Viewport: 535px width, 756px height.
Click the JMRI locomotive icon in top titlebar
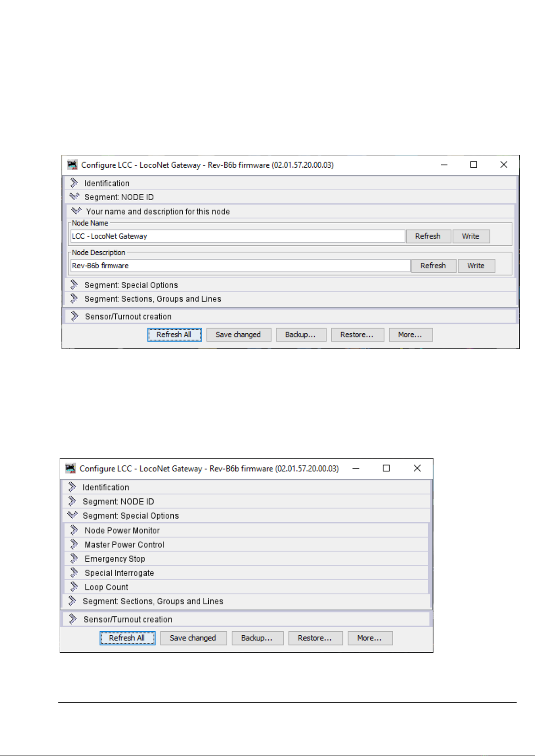(72, 165)
